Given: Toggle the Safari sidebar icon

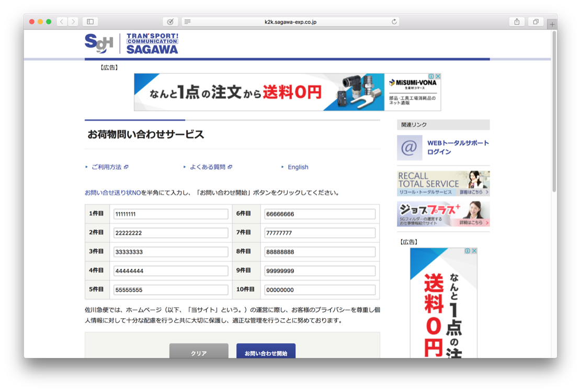Looking at the screenshot, I should [90, 21].
